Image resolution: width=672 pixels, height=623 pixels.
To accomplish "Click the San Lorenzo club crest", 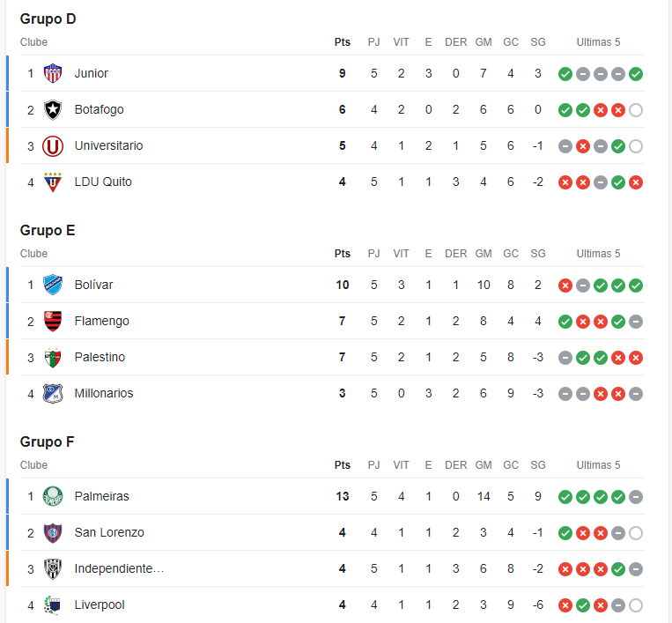I will 53,532.
